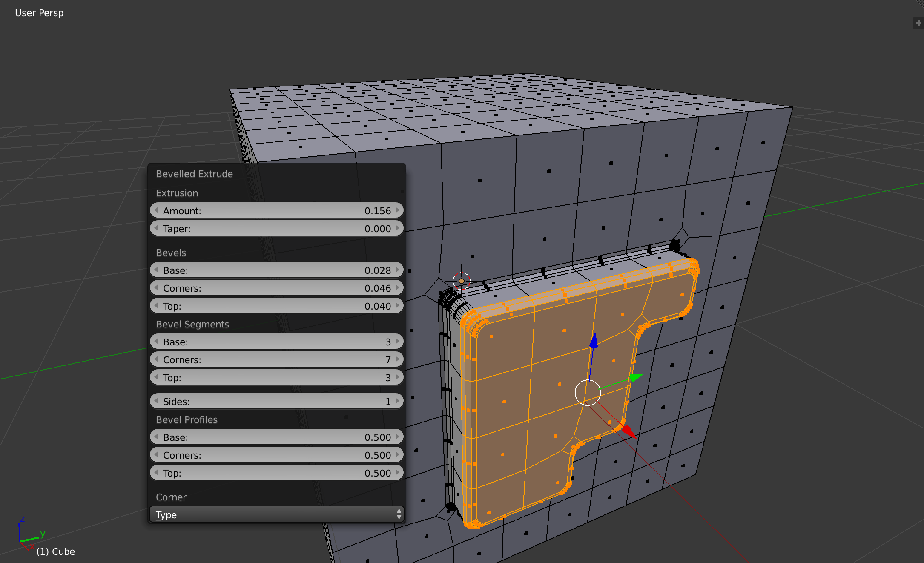Click the blue Z-axis manipulator arrow
Screen dimensions: 924x563
[x=593, y=340]
